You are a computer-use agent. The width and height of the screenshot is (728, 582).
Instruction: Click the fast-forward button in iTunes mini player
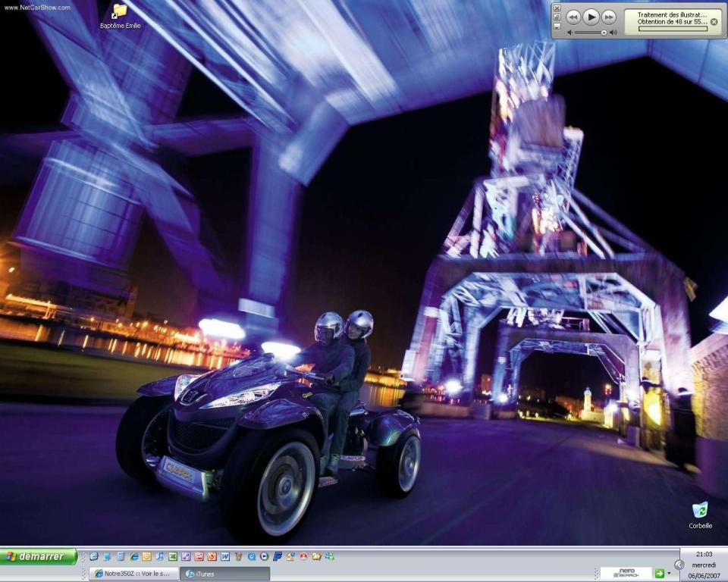(x=608, y=17)
